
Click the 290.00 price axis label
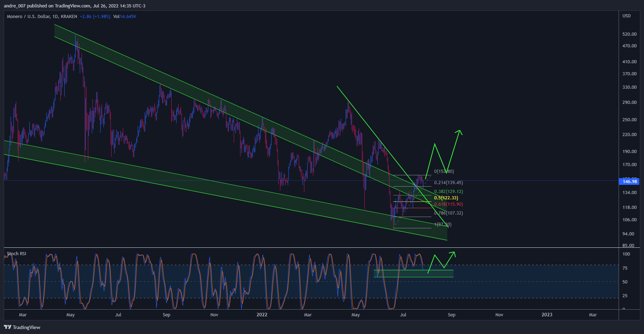tap(630, 102)
